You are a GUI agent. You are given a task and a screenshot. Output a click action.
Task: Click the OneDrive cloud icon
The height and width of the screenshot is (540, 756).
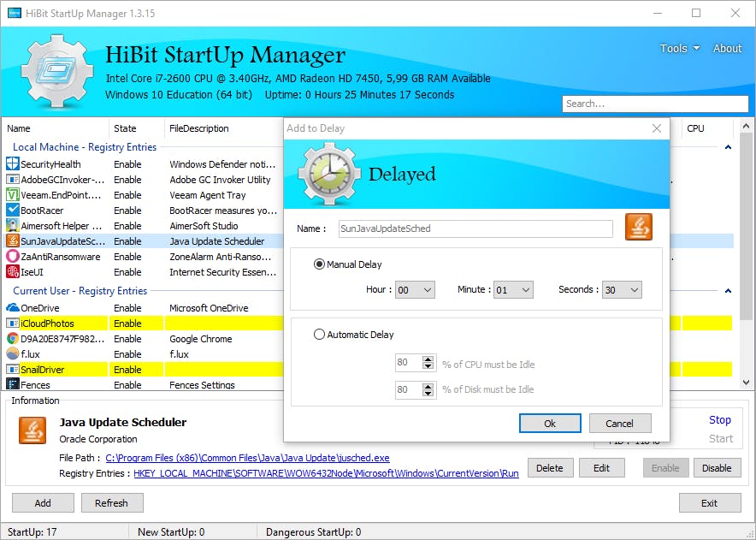click(13, 308)
